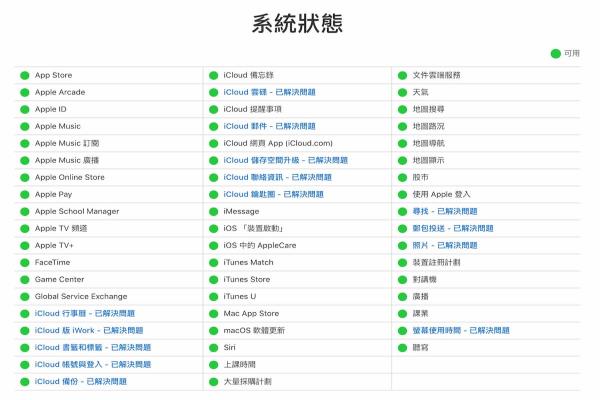This screenshot has height=400, width=600.
Task: Click the green dot next to Siri
Action: tap(214, 348)
